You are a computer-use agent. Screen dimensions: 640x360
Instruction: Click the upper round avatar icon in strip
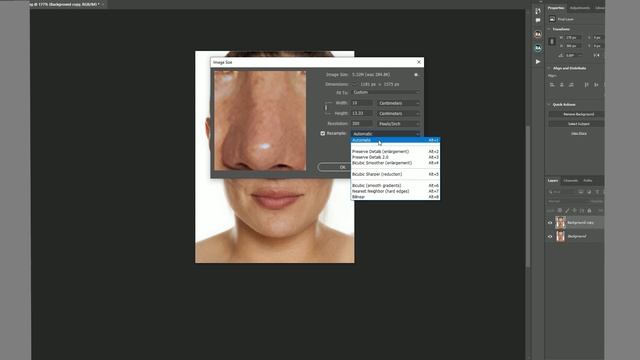point(538,34)
